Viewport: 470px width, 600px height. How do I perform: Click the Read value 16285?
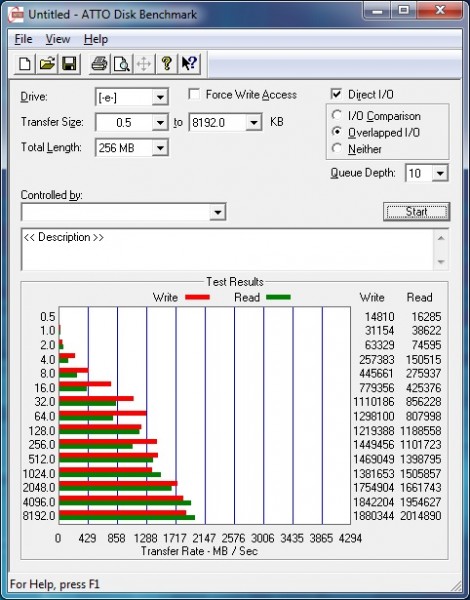pyautogui.click(x=426, y=317)
